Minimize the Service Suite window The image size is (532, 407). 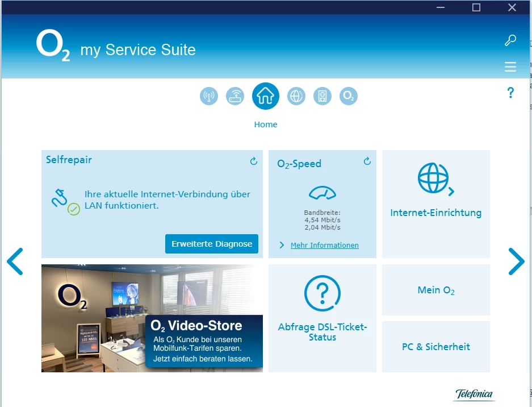(x=441, y=7)
